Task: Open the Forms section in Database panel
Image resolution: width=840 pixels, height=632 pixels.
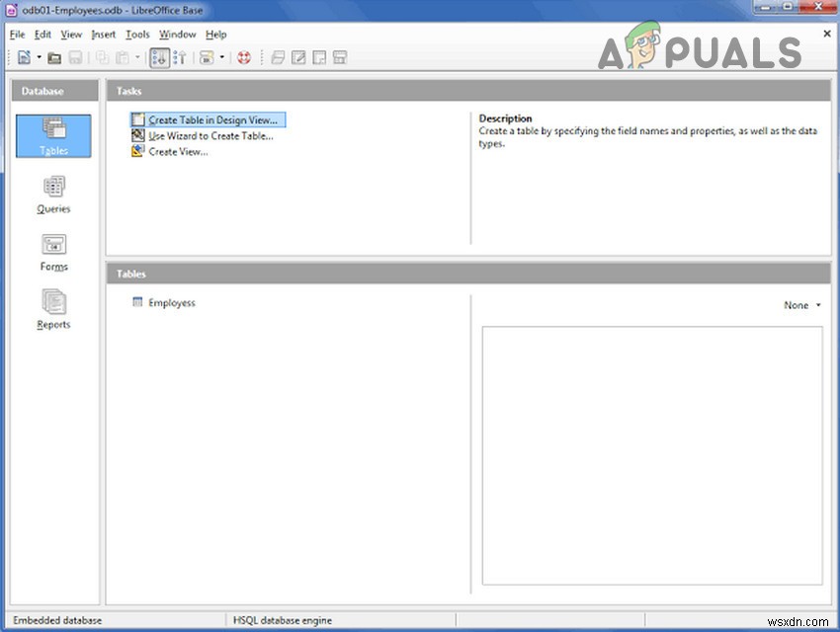Action: 53,251
